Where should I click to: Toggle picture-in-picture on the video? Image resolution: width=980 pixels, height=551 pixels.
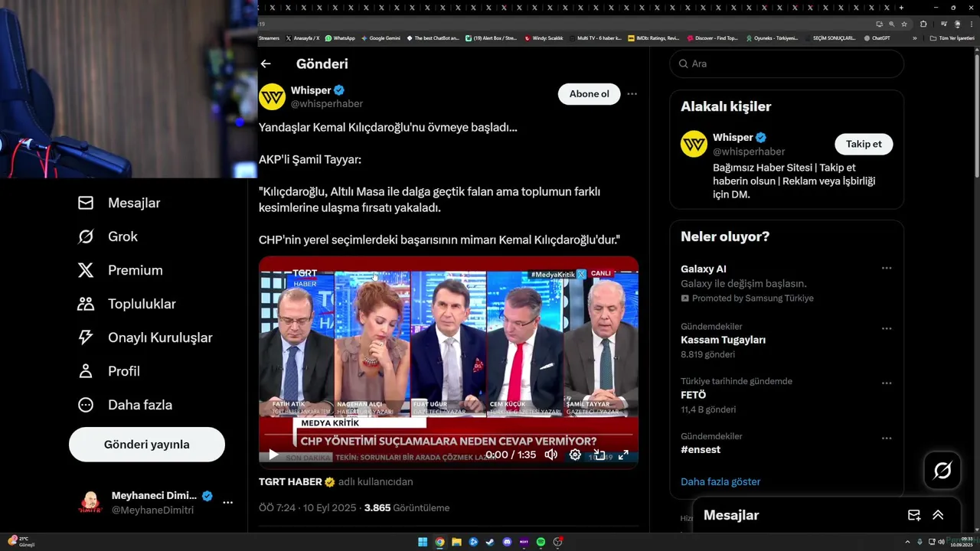(x=599, y=455)
